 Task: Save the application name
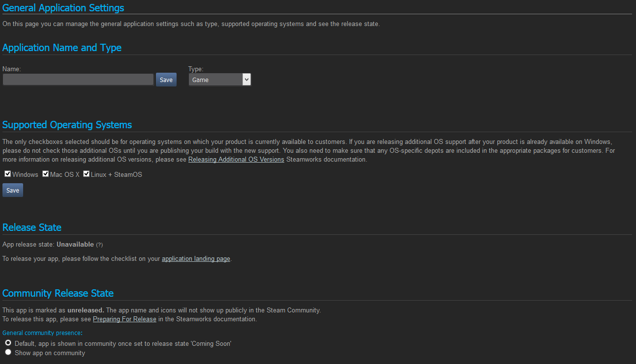coord(166,79)
